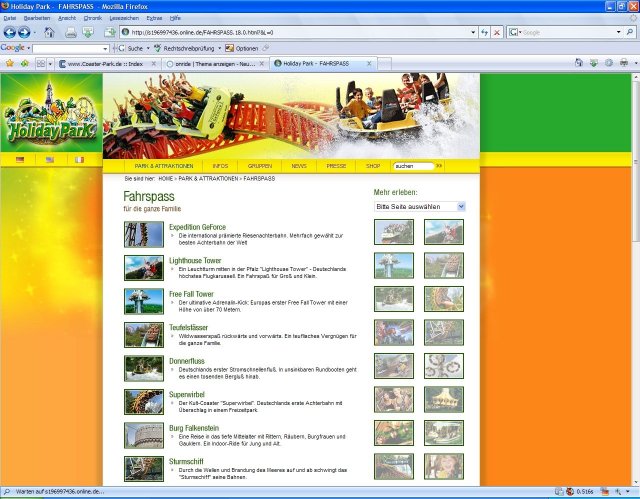Click the red Stop loading button
Image resolution: width=640 pixels, height=499 pixels.
pos(497,32)
